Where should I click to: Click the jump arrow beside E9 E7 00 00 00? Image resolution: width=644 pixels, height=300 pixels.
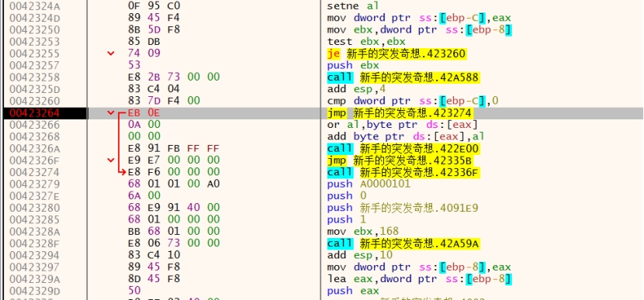click(x=110, y=160)
